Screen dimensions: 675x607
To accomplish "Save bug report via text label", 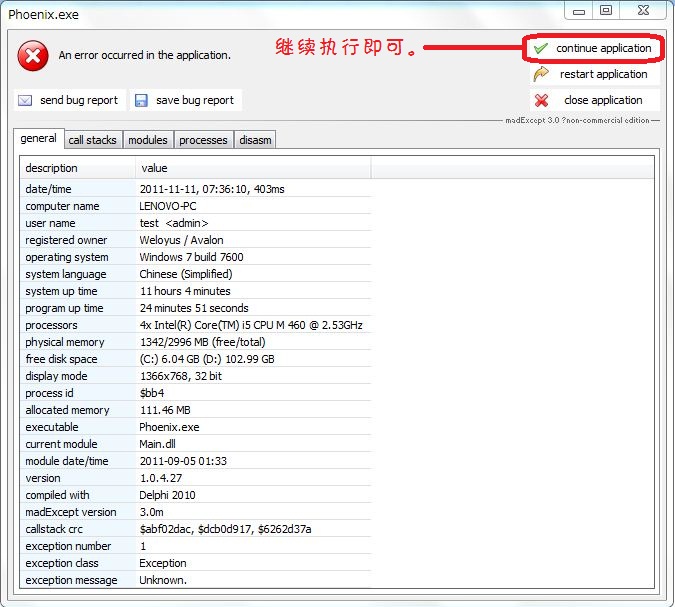I will 195,100.
